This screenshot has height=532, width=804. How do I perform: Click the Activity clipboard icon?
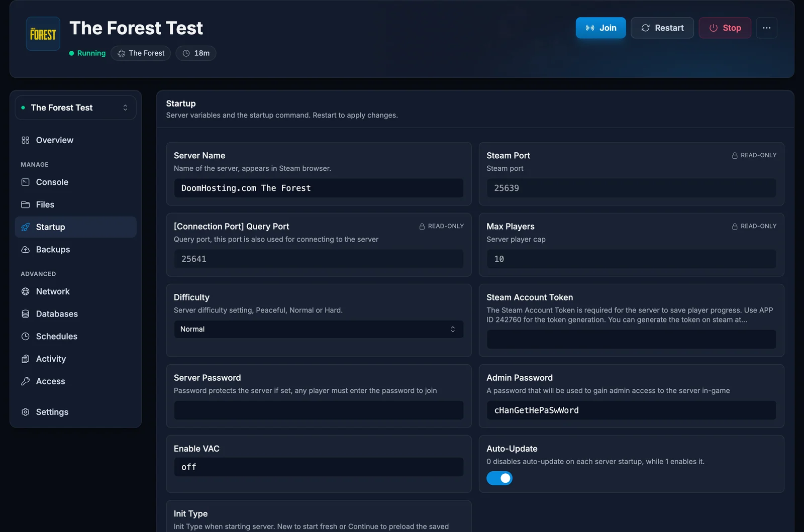coord(26,359)
